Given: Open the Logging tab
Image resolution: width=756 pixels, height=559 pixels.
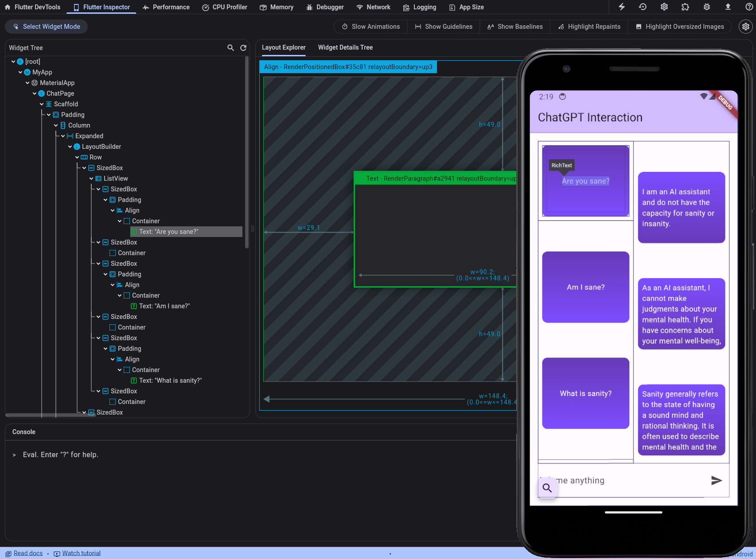Looking at the screenshot, I should point(420,7).
